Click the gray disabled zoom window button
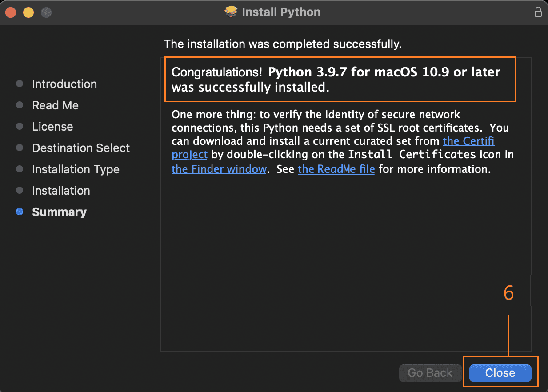The height and width of the screenshot is (392, 548). tap(46, 12)
